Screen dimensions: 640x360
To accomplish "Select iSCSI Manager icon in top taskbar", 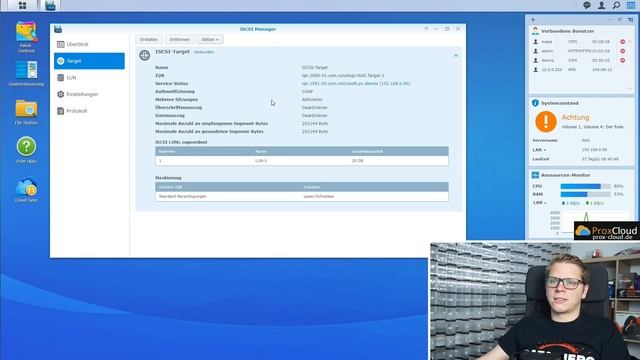I will point(50,5).
